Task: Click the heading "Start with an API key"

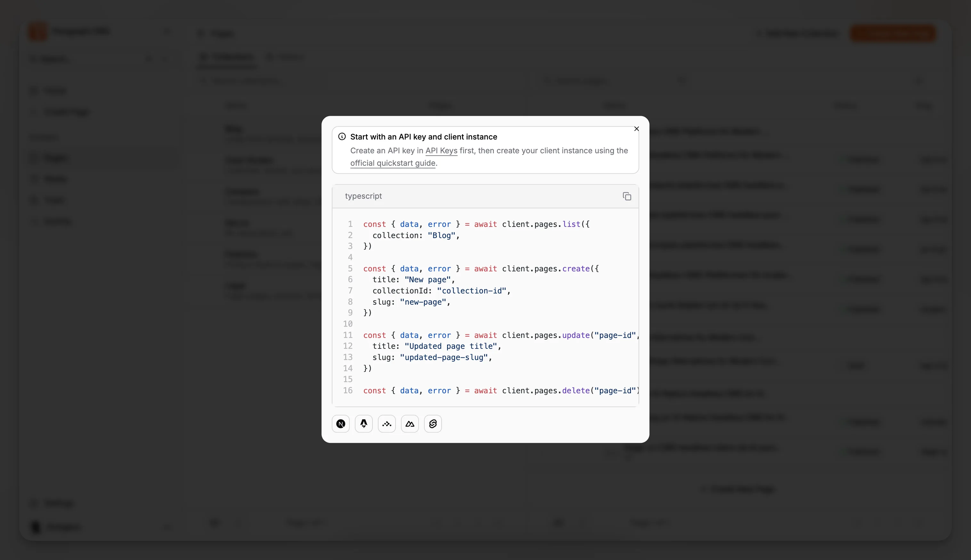Action: tap(424, 137)
